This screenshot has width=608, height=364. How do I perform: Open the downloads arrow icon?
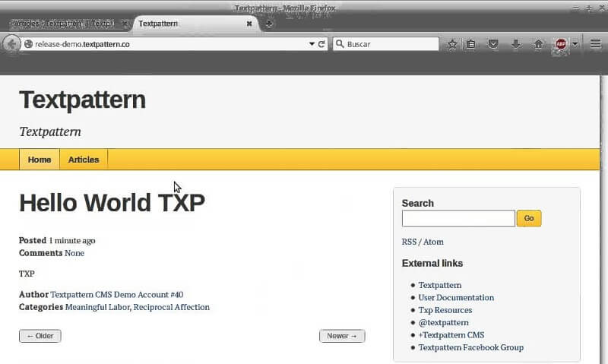[516, 44]
